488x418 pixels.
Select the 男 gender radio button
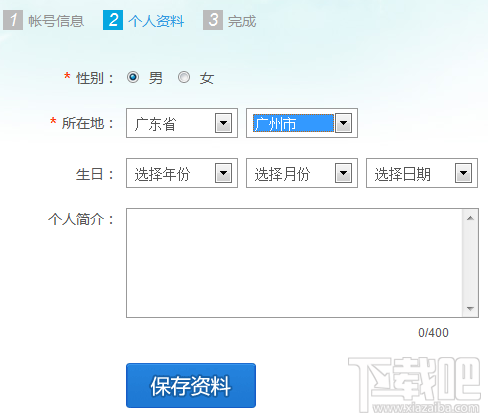coord(133,77)
